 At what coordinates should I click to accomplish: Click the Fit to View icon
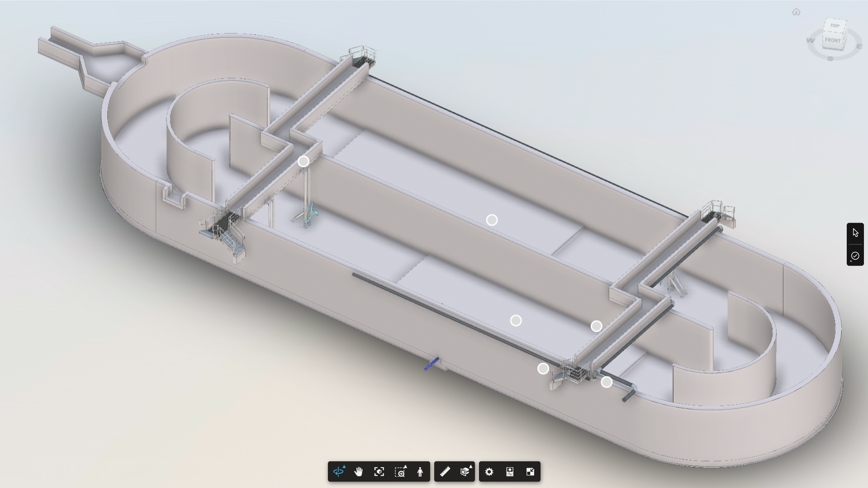pyautogui.click(x=379, y=472)
